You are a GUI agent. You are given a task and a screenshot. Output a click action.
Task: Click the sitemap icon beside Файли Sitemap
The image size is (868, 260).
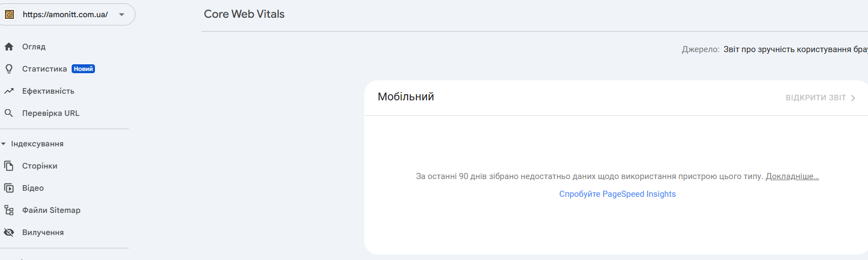point(8,210)
